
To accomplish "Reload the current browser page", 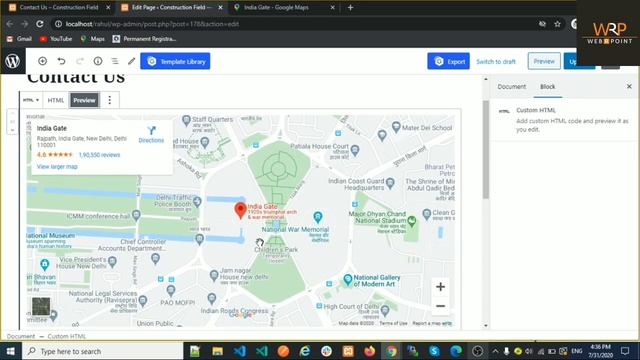I will click(x=40, y=24).
